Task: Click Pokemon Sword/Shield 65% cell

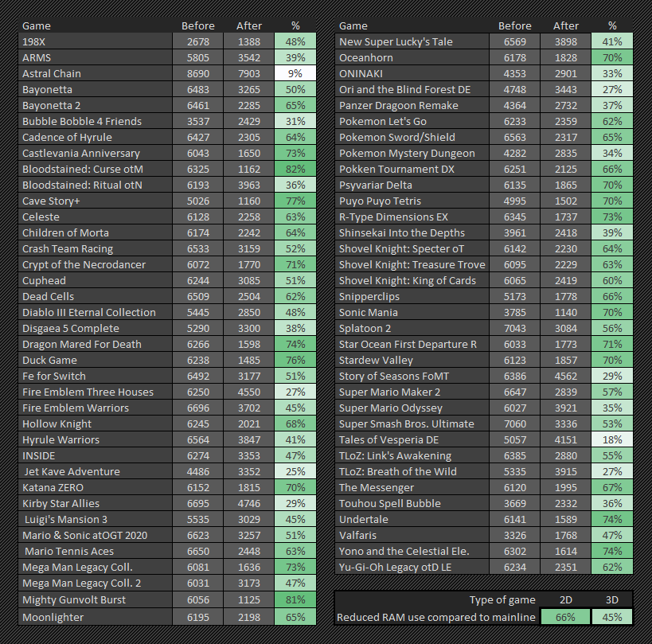Action: pos(612,138)
